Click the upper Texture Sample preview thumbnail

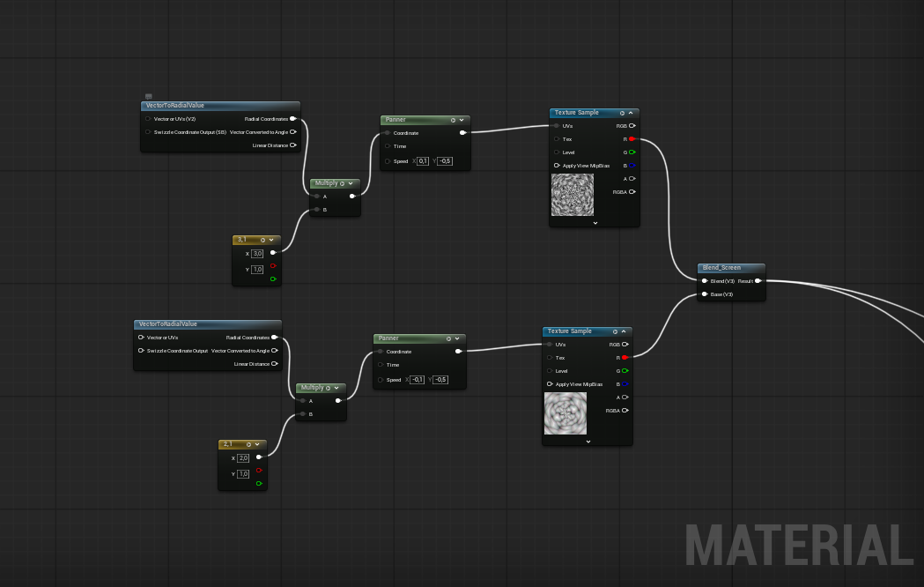click(x=573, y=195)
